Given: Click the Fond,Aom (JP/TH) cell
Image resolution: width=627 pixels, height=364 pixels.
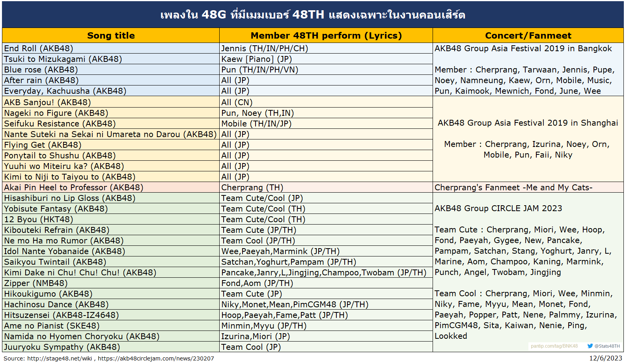Looking at the screenshot, I should tap(326, 283).
